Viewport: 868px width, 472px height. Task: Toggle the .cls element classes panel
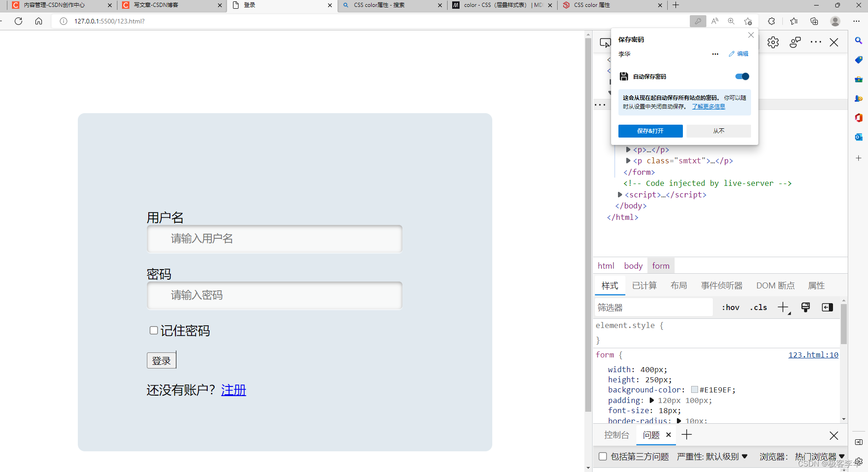tap(758, 307)
